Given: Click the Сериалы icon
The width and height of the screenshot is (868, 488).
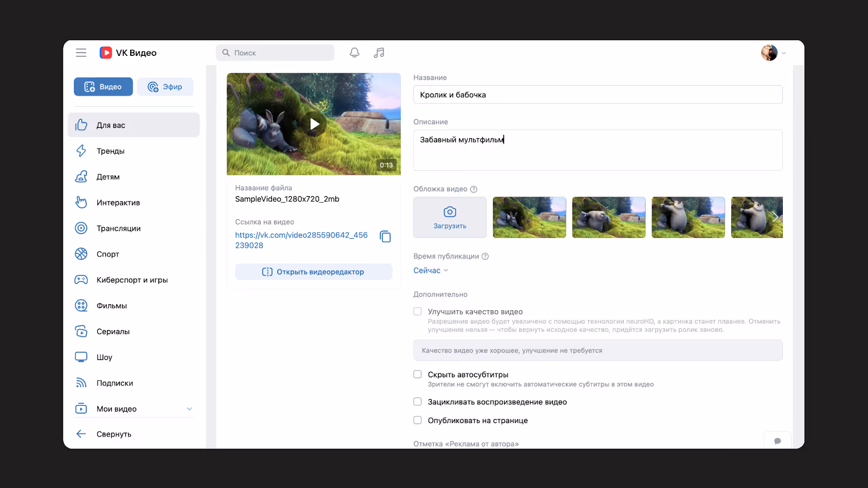Looking at the screenshot, I should point(81,331).
